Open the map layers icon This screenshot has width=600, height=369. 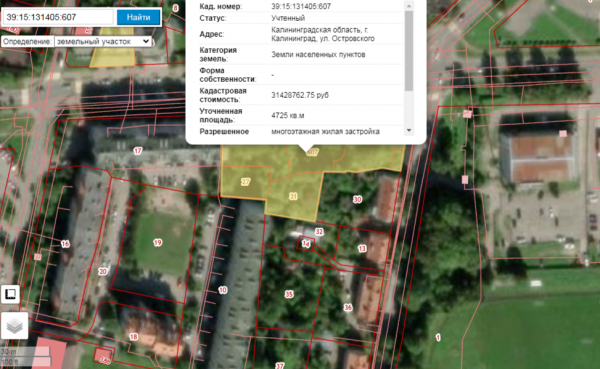coord(15,326)
